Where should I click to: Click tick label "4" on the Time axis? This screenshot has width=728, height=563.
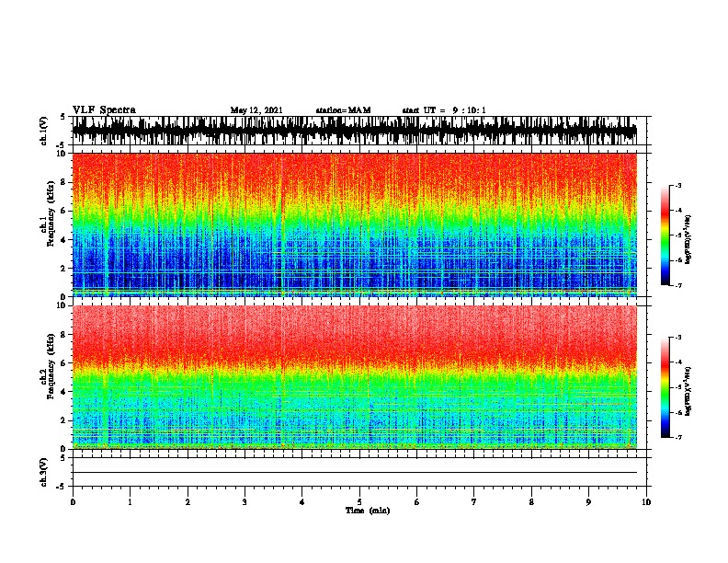pyautogui.click(x=301, y=502)
